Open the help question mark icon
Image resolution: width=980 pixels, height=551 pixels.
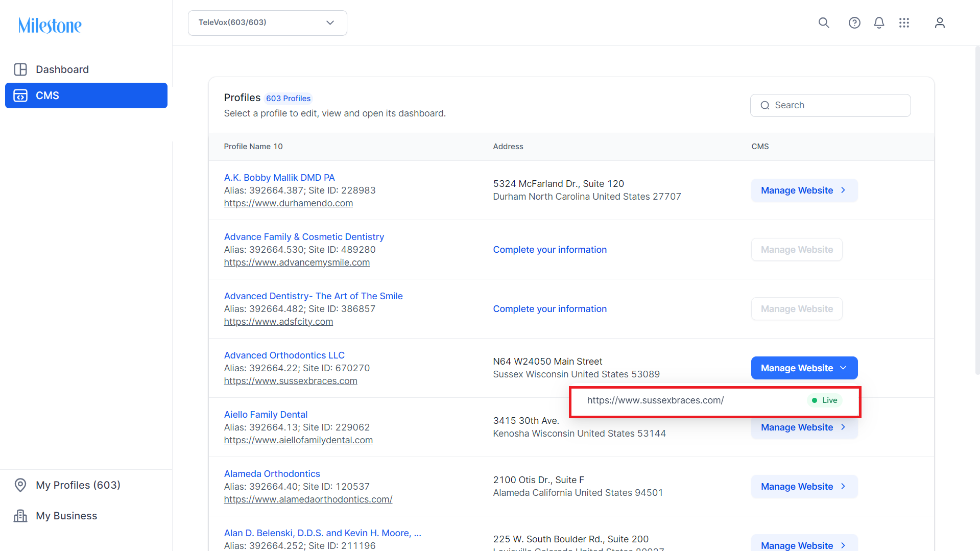click(854, 23)
